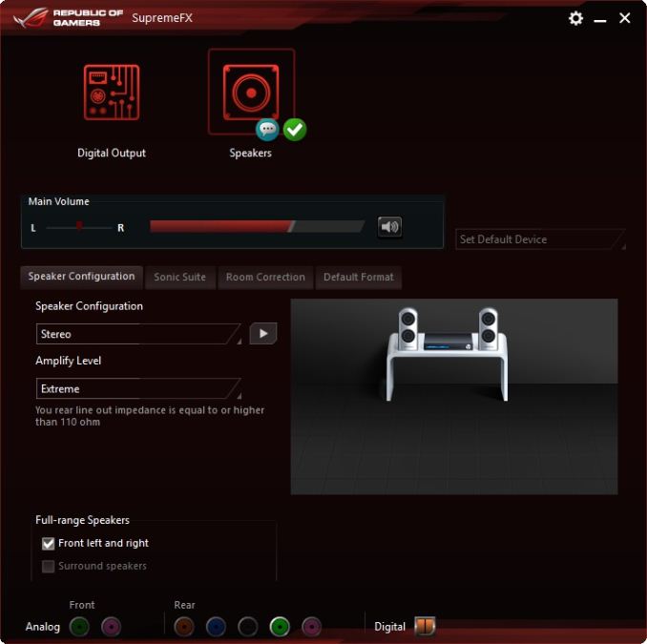This screenshot has height=644, width=647.
Task: Switch to the Speaker Configuration tab
Action: (x=81, y=277)
